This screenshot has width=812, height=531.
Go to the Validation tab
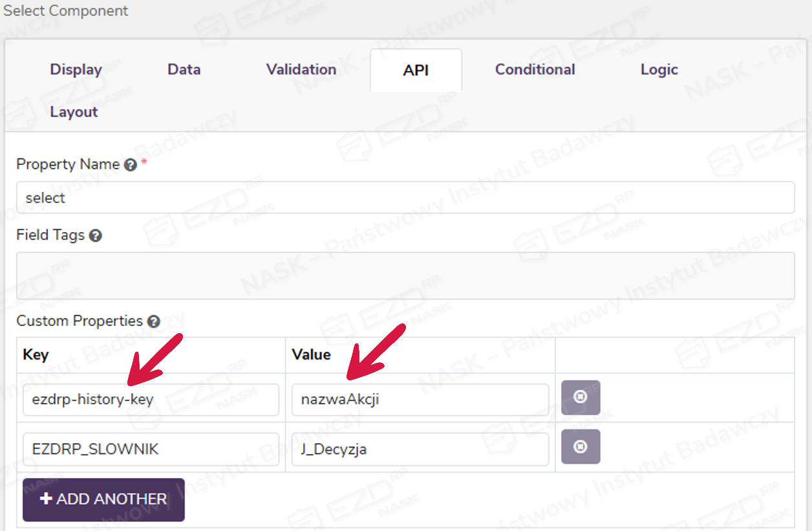tap(301, 70)
